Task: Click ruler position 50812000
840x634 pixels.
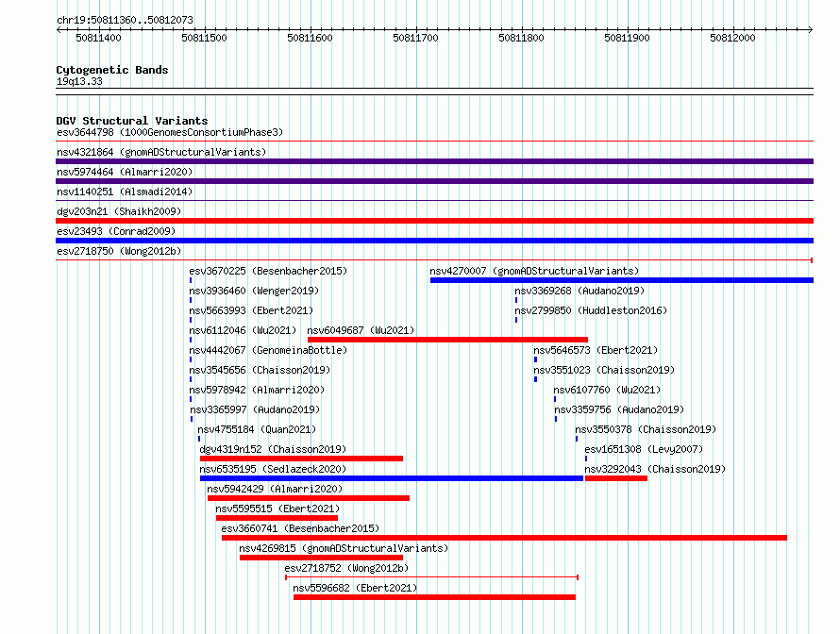Action: pyautogui.click(x=732, y=38)
